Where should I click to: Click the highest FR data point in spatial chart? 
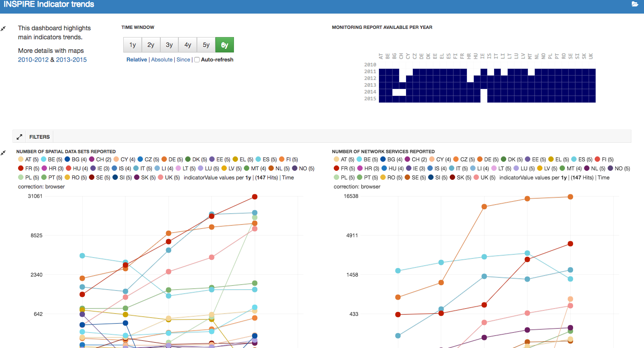point(255,197)
